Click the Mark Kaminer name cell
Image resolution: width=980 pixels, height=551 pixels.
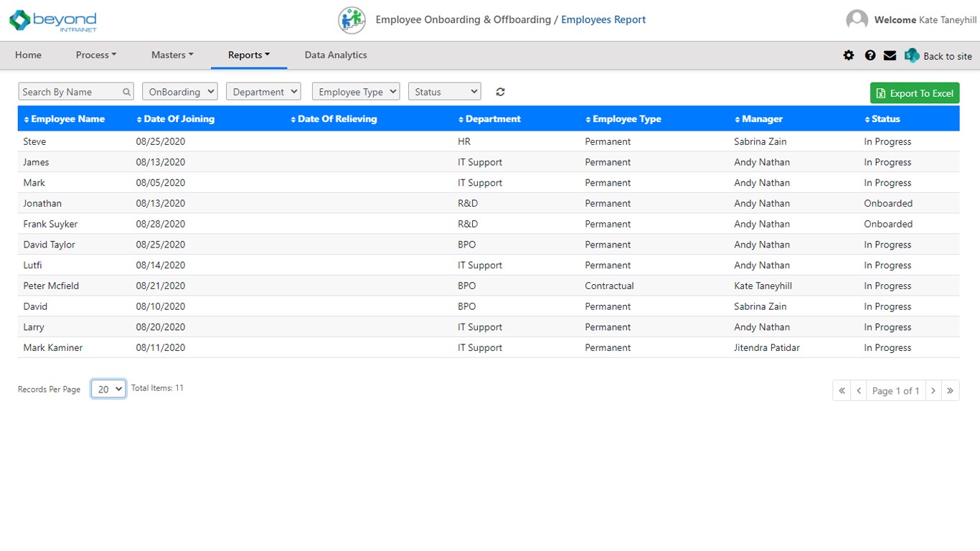pos(53,347)
